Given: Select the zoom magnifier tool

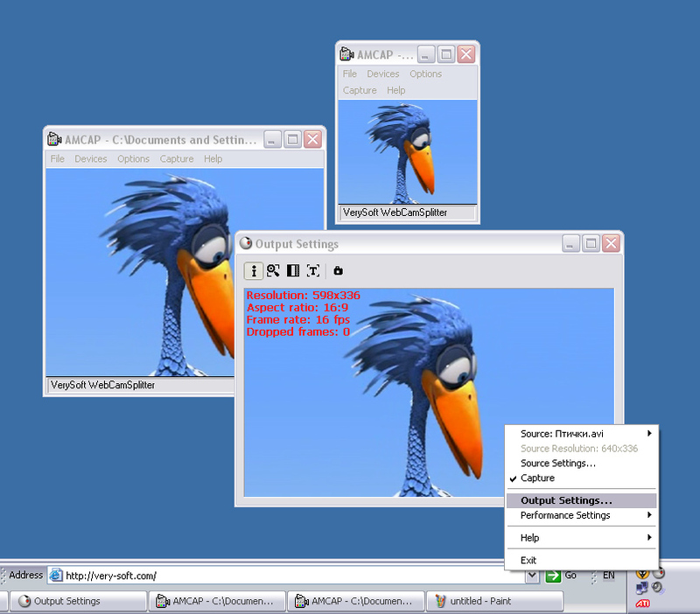Looking at the screenshot, I should pos(273,270).
